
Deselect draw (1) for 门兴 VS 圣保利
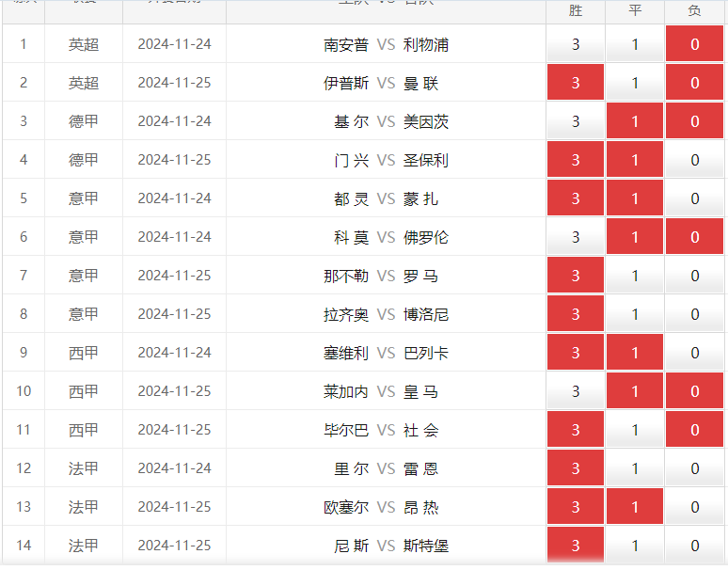click(x=635, y=160)
